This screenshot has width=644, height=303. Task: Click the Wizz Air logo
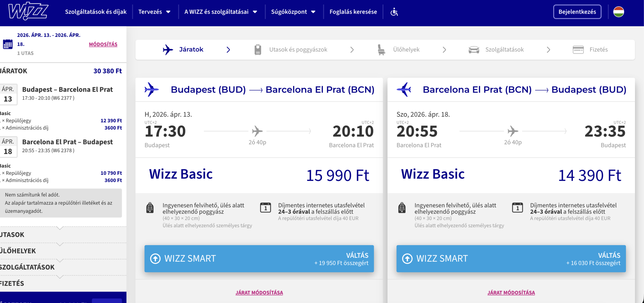[x=28, y=11]
